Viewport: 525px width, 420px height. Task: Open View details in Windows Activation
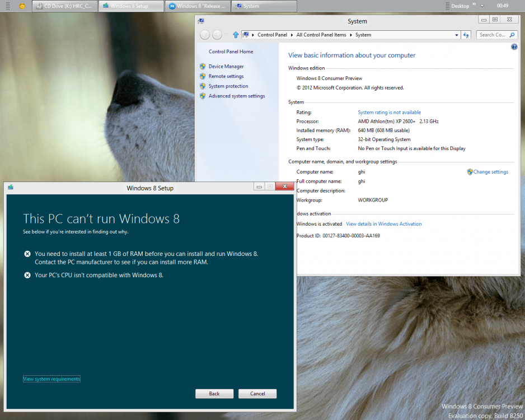[x=384, y=224]
